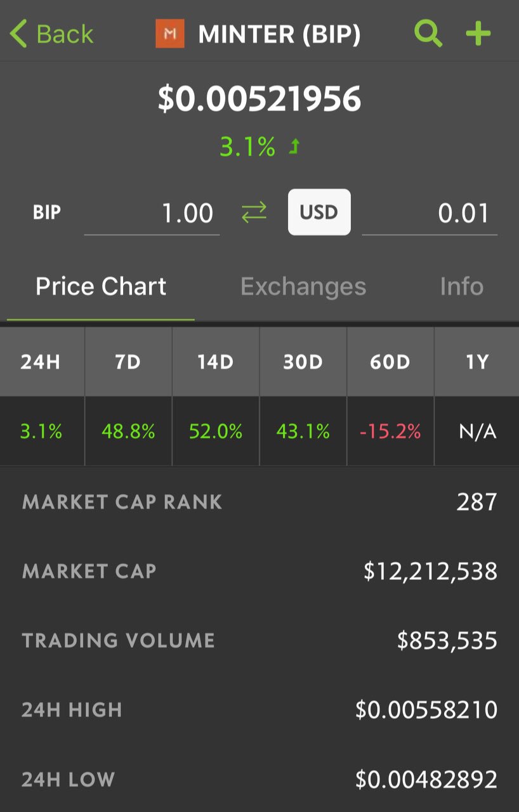Go back using the Back link
Viewport: 519px width, 812px height.
click(x=65, y=34)
